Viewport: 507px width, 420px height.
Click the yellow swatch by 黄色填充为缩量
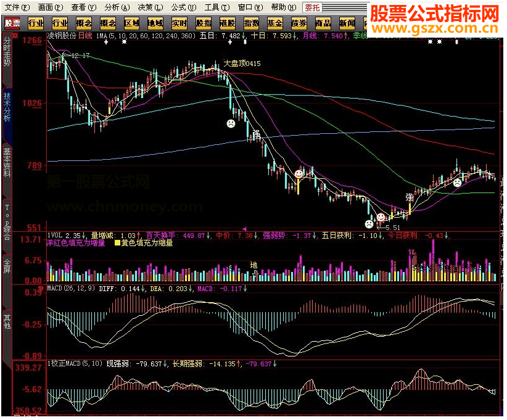coord(118,243)
